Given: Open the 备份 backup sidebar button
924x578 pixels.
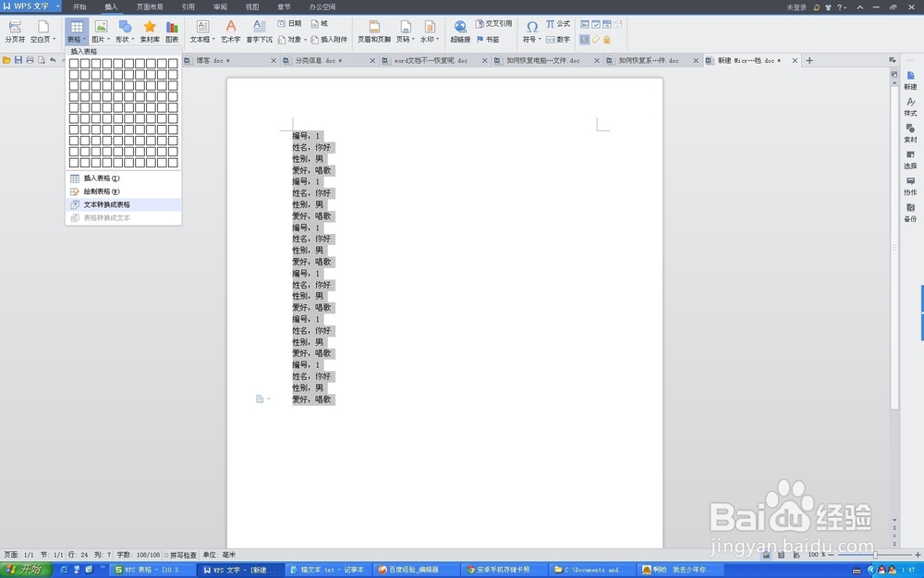Looking at the screenshot, I should 910,213.
